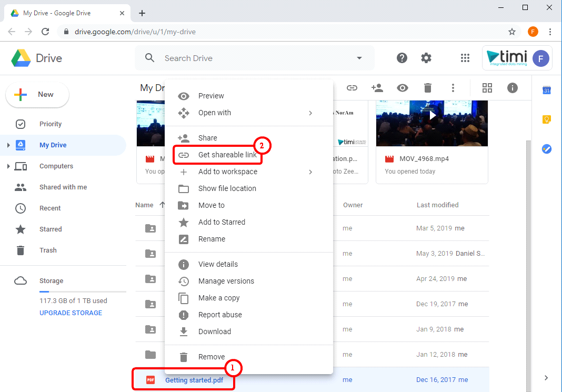This screenshot has height=392, width=562.
Task: Open more actions three-dot toolbar menu
Action: pos(453,88)
